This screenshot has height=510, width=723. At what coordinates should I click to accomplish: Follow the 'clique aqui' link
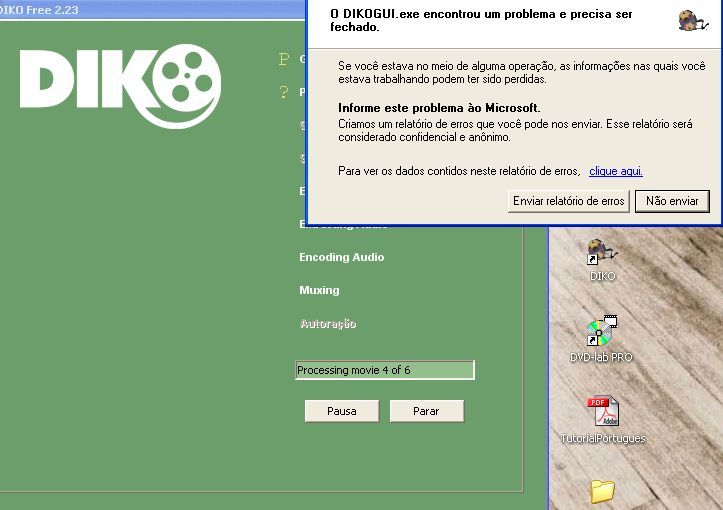[616, 171]
